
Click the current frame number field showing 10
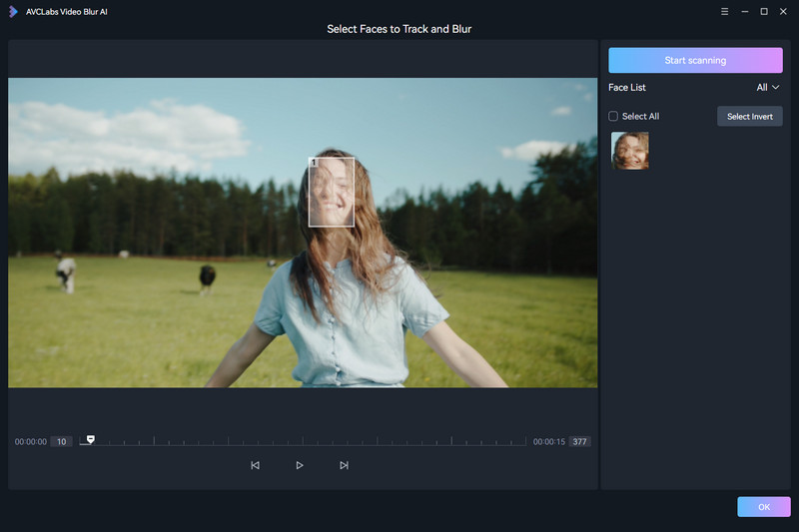pos(61,441)
